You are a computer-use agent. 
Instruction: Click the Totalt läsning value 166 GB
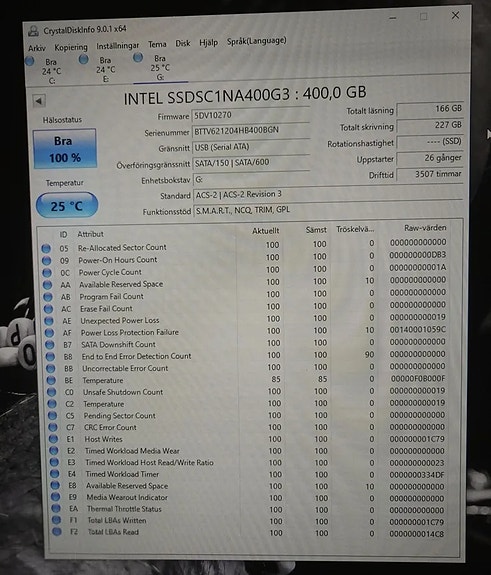point(430,109)
